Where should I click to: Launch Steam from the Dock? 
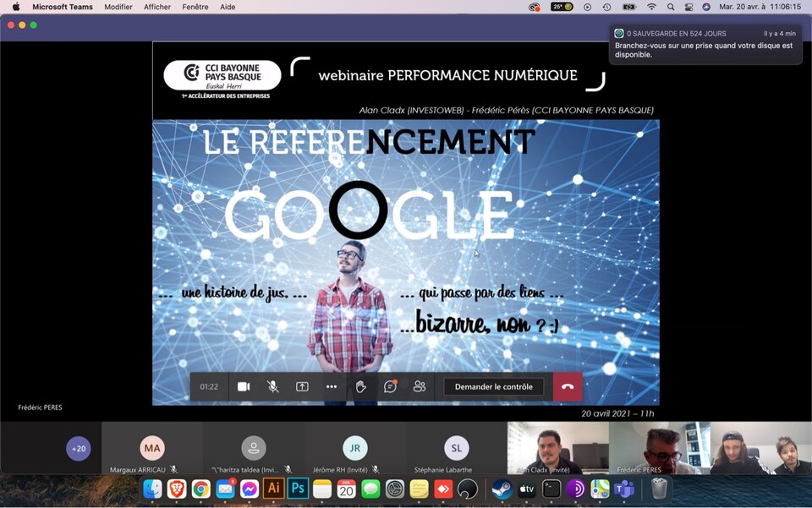click(502, 489)
